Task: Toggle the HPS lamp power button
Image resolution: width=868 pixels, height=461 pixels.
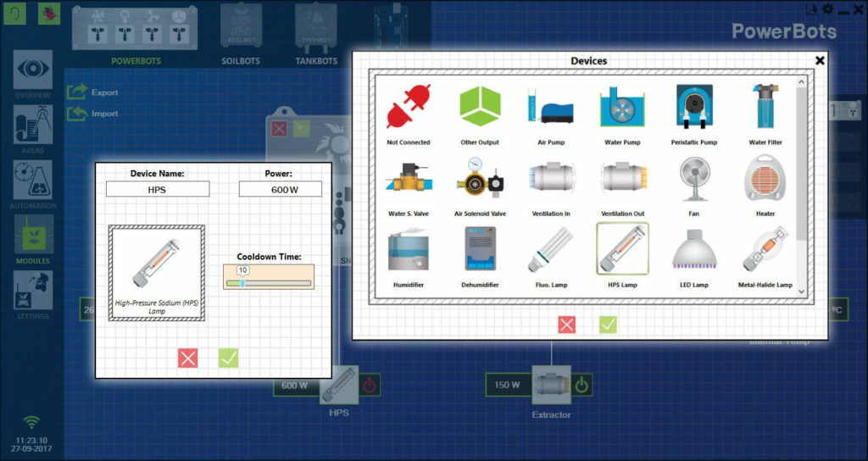Action: (370, 385)
